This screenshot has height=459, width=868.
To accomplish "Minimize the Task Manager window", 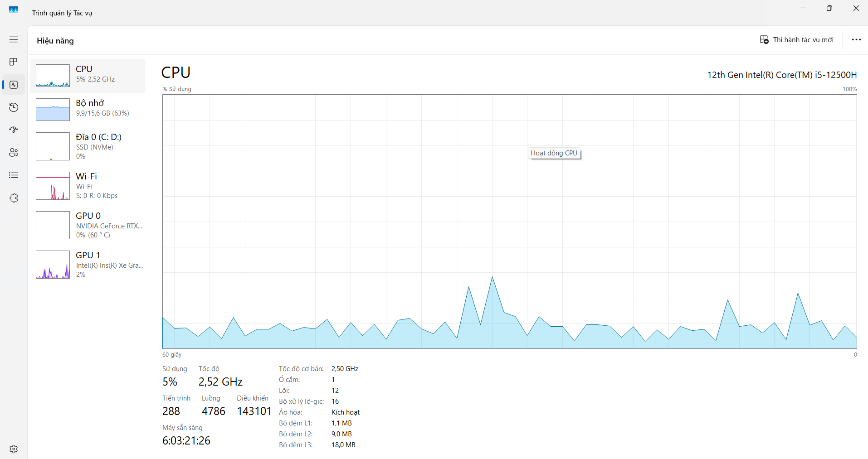I will tap(803, 8).
